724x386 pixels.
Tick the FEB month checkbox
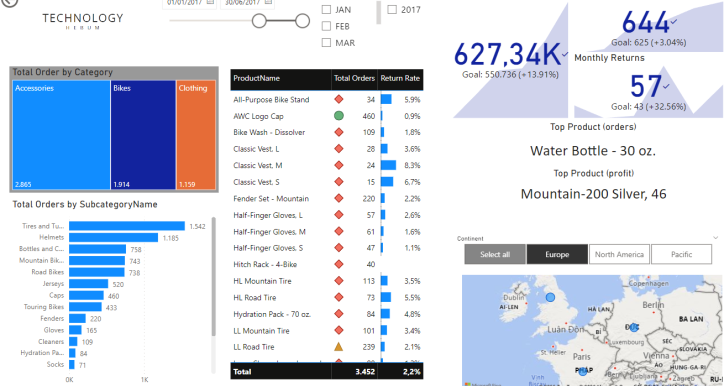[x=326, y=26]
